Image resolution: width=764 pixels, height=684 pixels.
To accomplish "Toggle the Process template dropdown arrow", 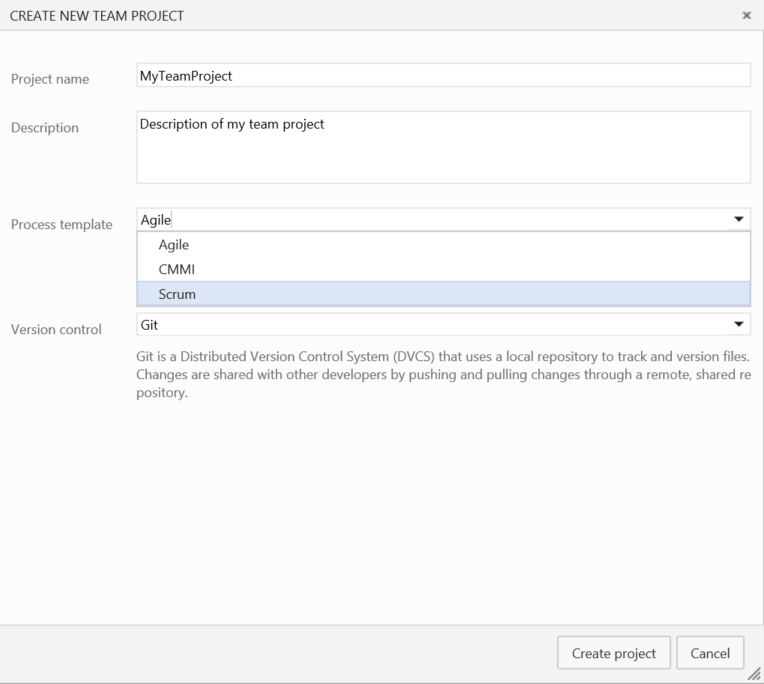I will (x=739, y=220).
